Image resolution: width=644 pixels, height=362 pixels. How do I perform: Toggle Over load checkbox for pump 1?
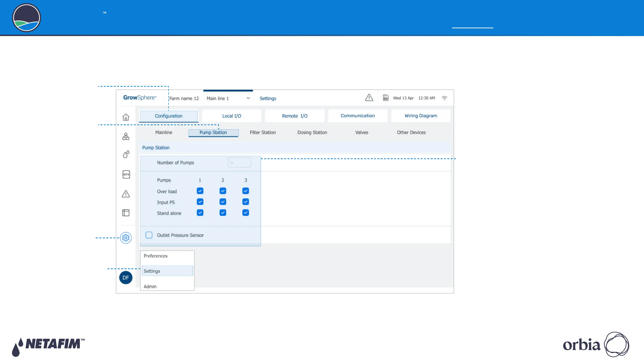pyautogui.click(x=200, y=191)
